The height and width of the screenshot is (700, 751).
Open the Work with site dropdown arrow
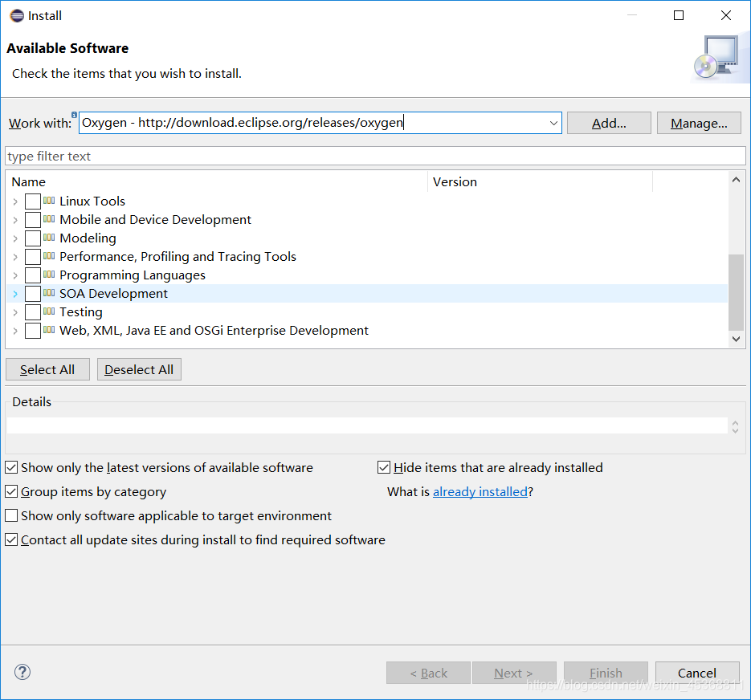click(553, 123)
